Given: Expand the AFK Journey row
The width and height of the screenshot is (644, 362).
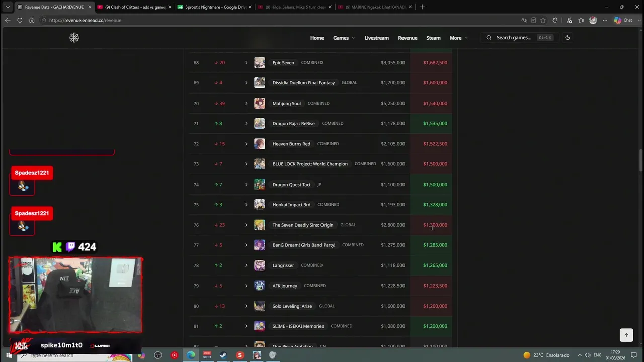Looking at the screenshot, I should 246,286.
